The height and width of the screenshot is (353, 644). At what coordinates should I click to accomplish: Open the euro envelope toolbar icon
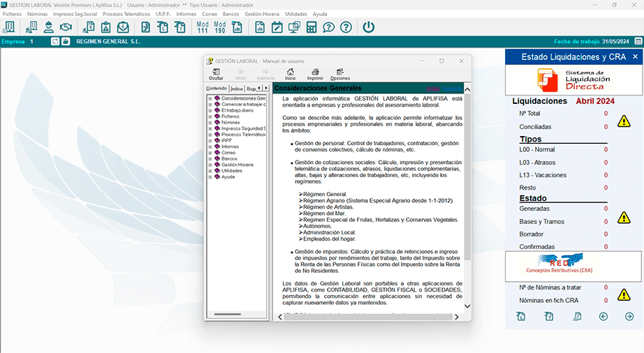pos(123,27)
